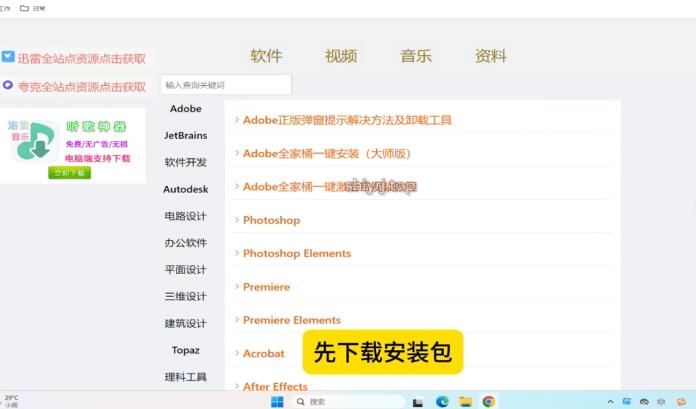Switch to the 视频 tab
This screenshot has width=696, height=409.
point(341,56)
